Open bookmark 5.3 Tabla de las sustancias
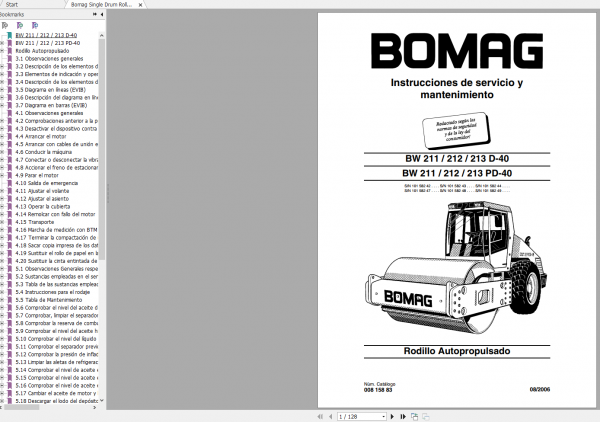Image resolution: width=600 pixels, height=422 pixels. click(x=57, y=284)
